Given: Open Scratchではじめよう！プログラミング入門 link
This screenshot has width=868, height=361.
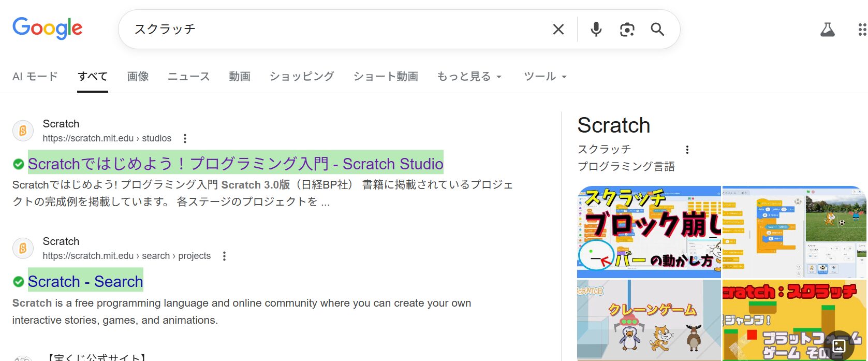Looking at the screenshot, I should [235, 164].
